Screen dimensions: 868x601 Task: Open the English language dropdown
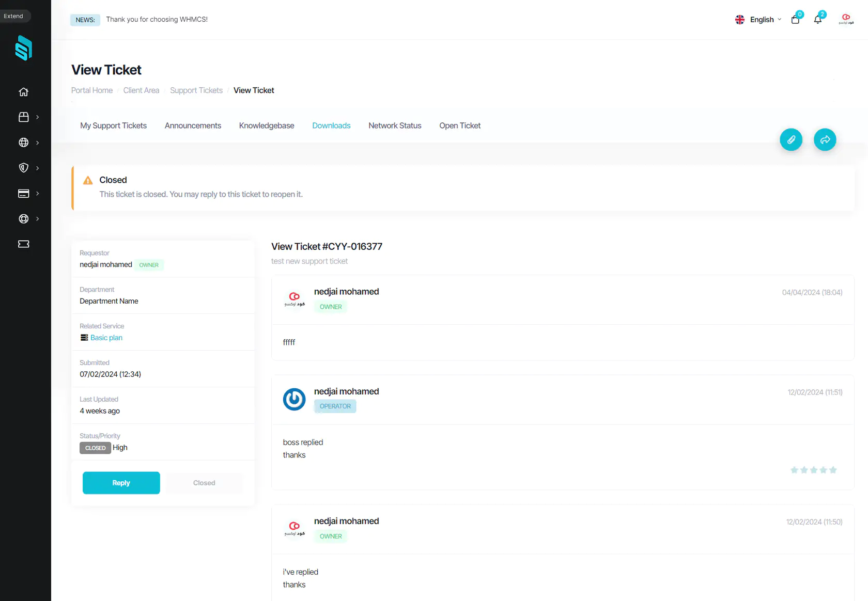[x=758, y=20]
